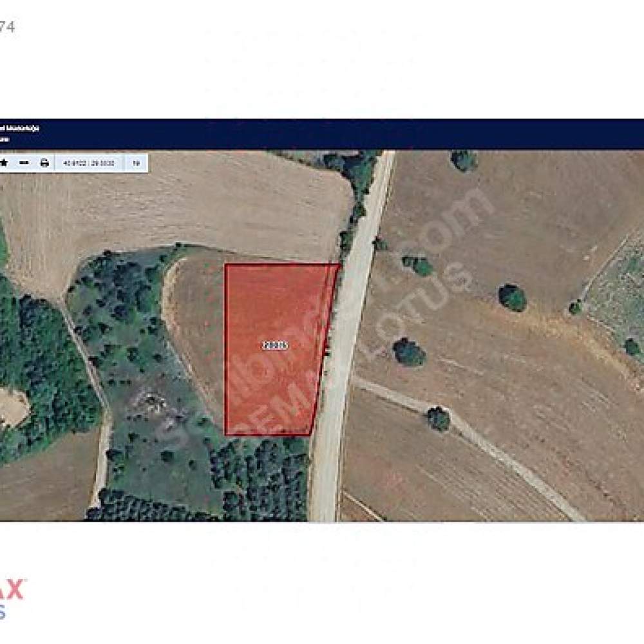Select the sandy clearing at map's left edge

(x=12, y=406)
